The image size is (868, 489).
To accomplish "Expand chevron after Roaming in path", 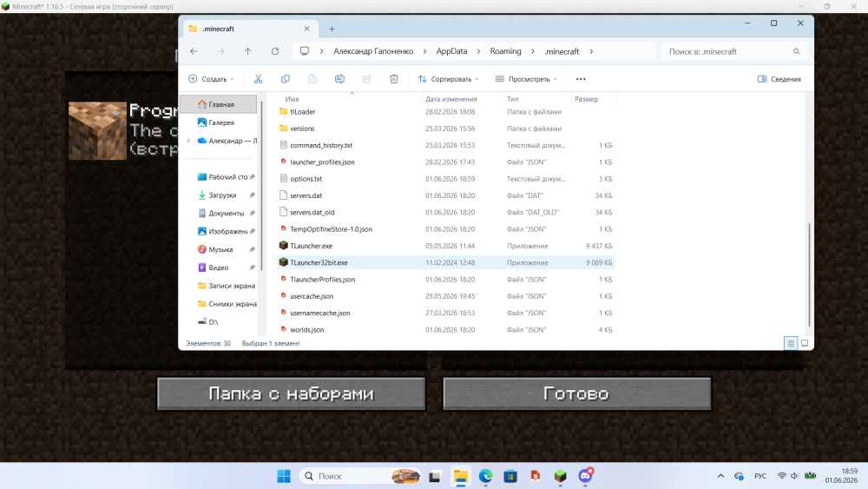I will point(533,51).
